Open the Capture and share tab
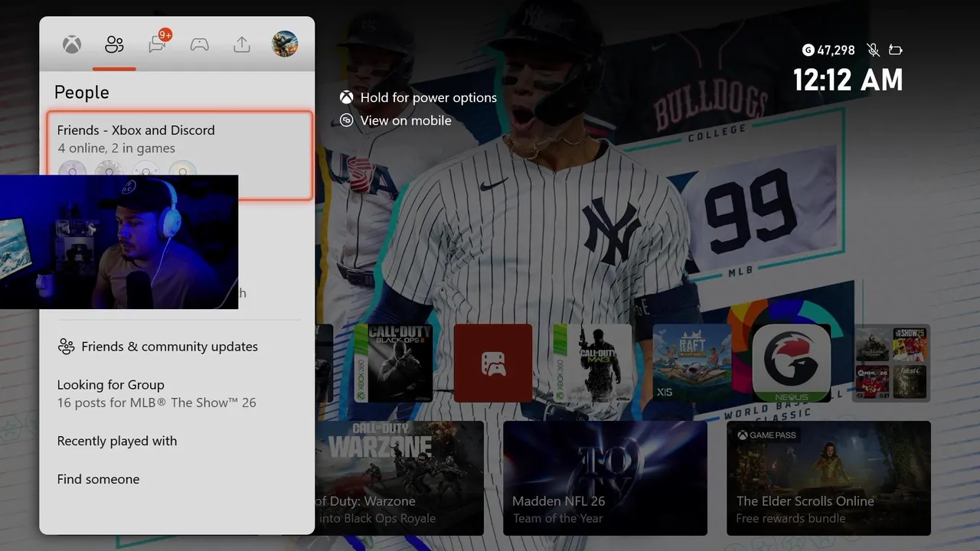Image resolution: width=980 pixels, height=551 pixels. coord(242,44)
